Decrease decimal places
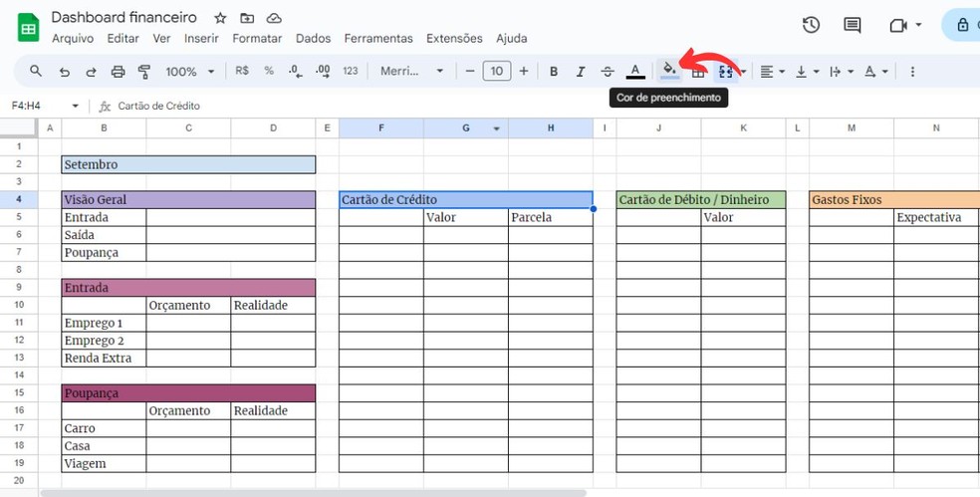 pos(296,72)
